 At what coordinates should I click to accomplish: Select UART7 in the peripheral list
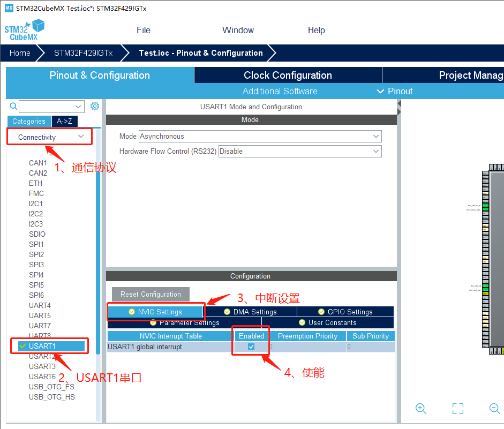pos(40,326)
